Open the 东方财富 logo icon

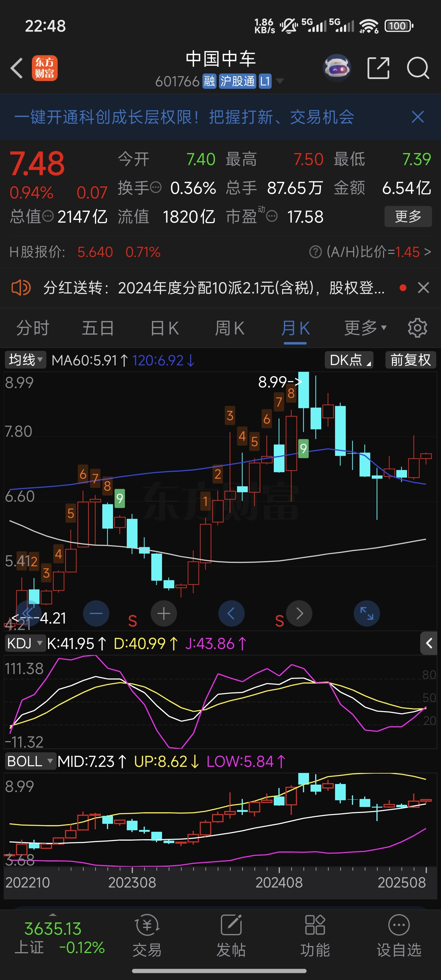(x=44, y=68)
